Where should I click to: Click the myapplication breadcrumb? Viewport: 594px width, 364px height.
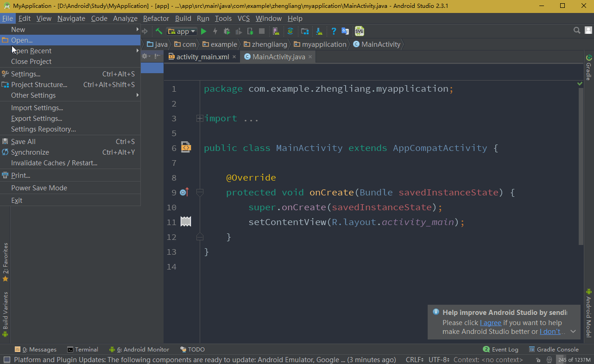click(320, 44)
